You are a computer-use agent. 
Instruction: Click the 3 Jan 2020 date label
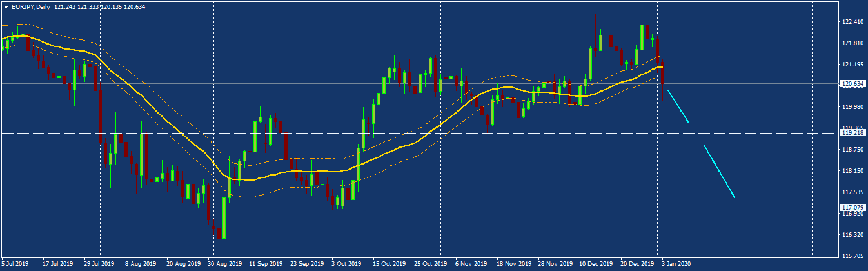tap(676, 264)
